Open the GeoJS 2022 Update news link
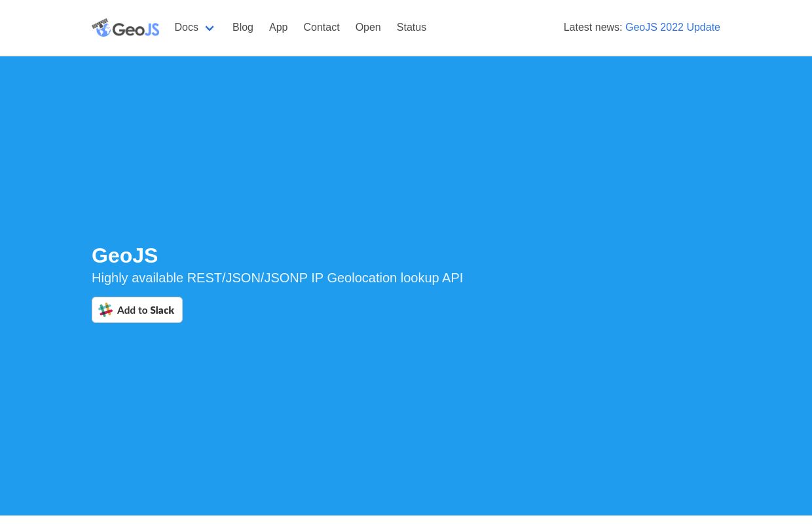 (673, 28)
